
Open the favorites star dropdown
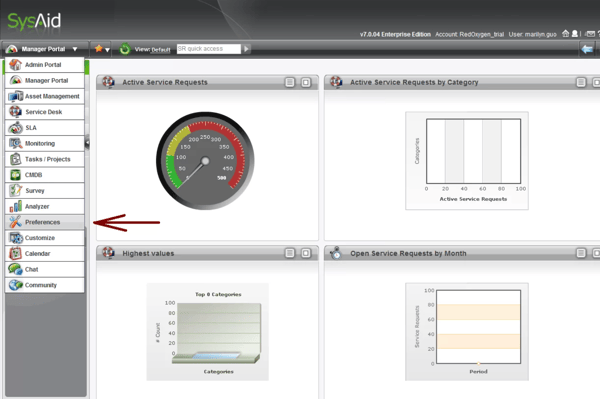click(x=102, y=49)
